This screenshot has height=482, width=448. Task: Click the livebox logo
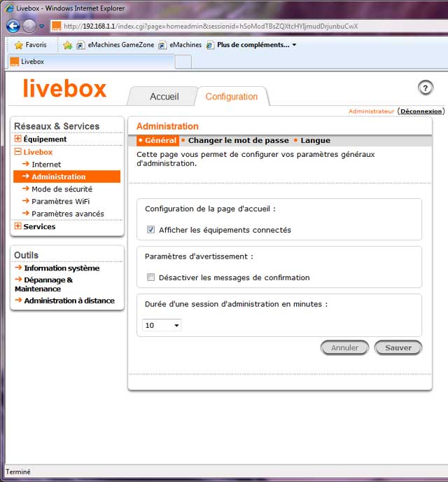tap(65, 88)
